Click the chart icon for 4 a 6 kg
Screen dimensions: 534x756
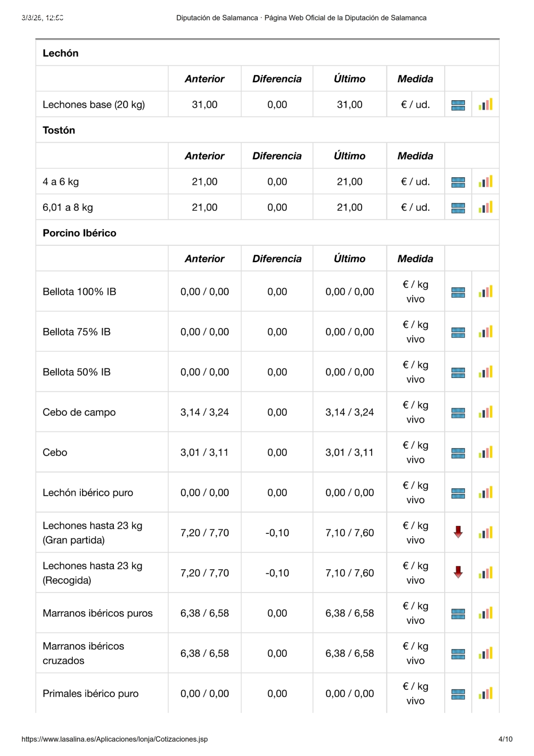pyautogui.click(x=485, y=181)
